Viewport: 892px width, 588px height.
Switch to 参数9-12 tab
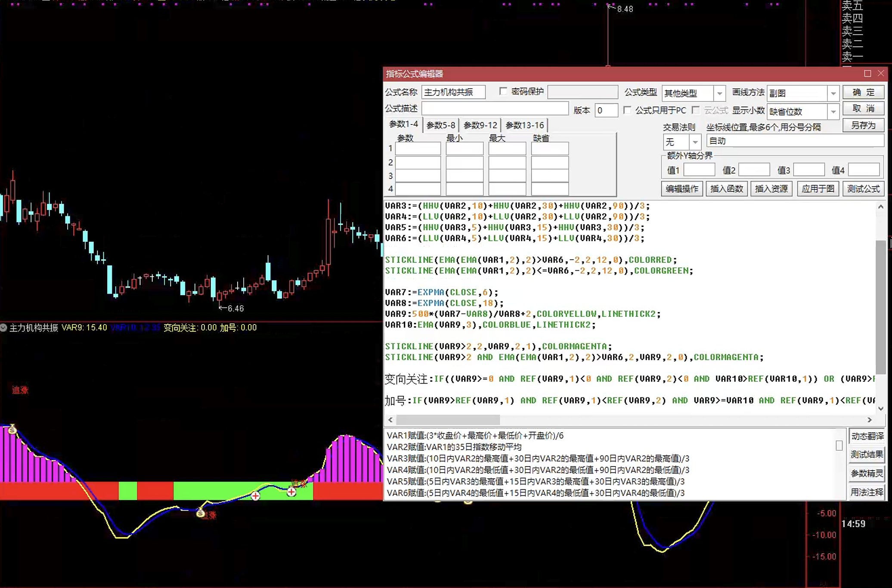pyautogui.click(x=480, y=125)
